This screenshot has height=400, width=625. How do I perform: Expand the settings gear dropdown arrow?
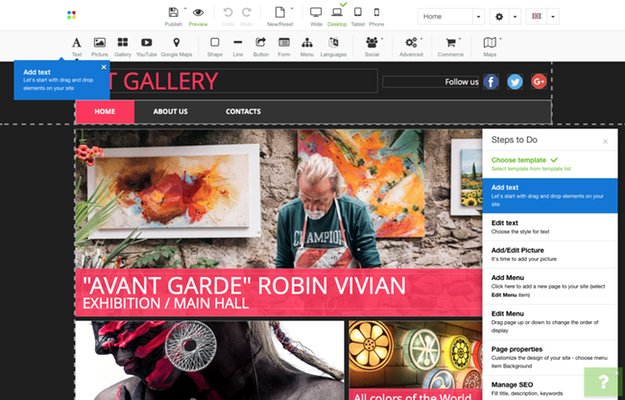point(515,17)
